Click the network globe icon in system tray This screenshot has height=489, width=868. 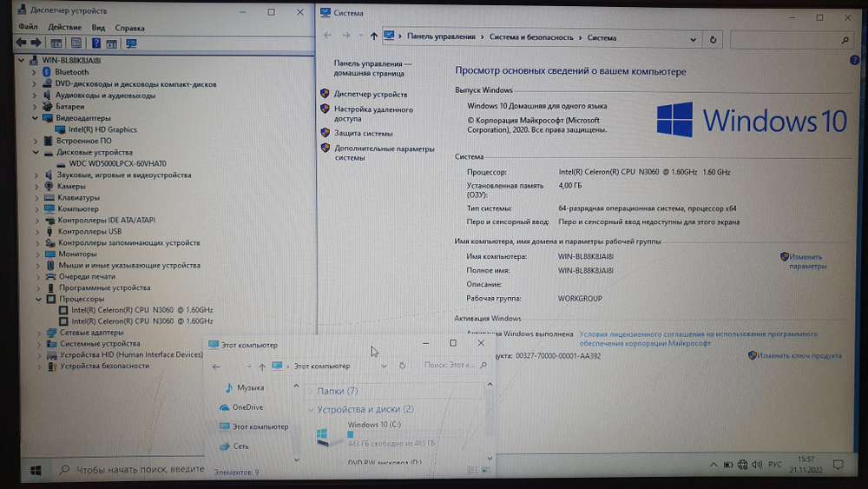click(743, 465)
